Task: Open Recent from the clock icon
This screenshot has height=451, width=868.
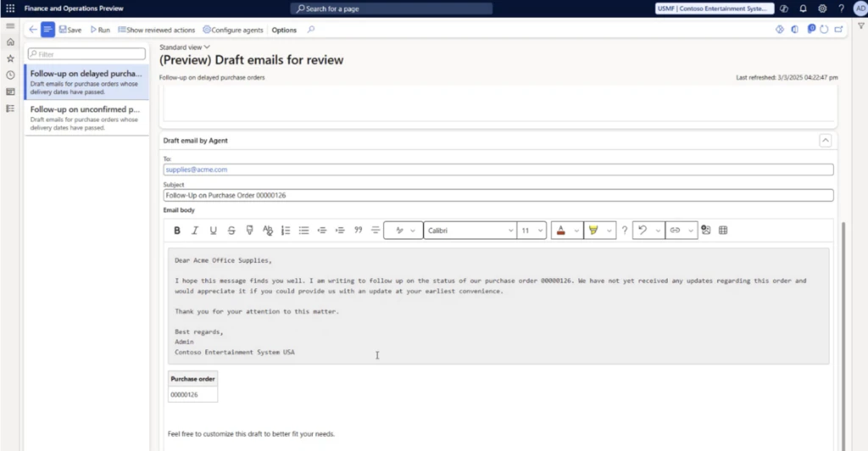Action: [x=10, y=75]
